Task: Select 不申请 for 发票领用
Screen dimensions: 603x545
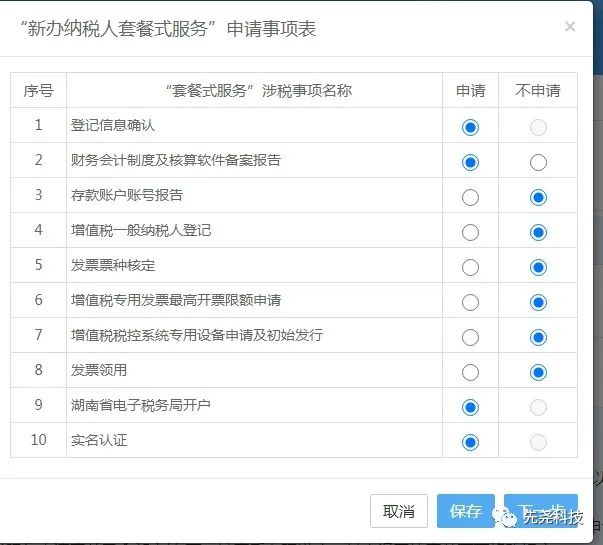Action: click(x=538, y=372)
